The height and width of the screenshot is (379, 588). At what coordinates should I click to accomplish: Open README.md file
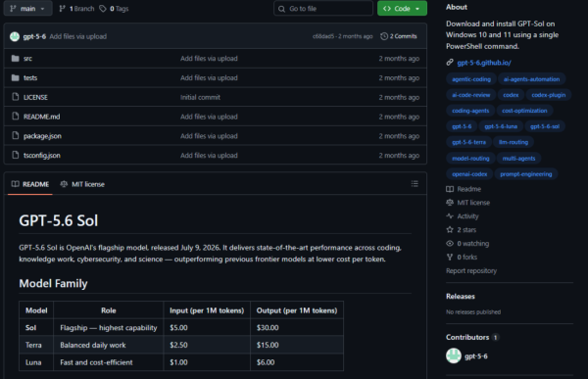pos(41,117)
